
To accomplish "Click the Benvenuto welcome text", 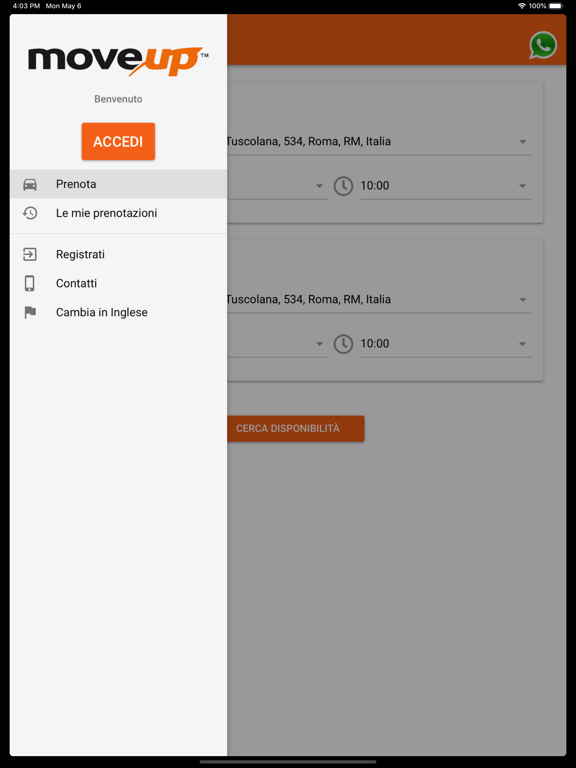I will pos(118,99).
